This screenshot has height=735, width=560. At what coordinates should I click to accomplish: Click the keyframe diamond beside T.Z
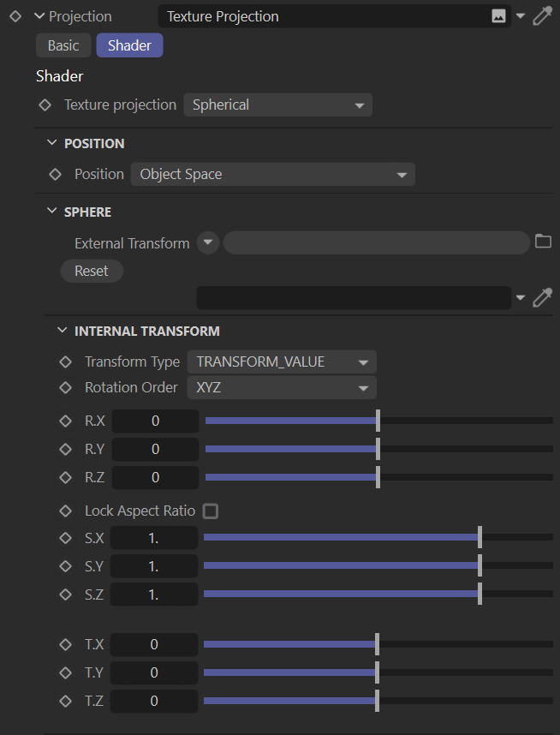[66, 701]
